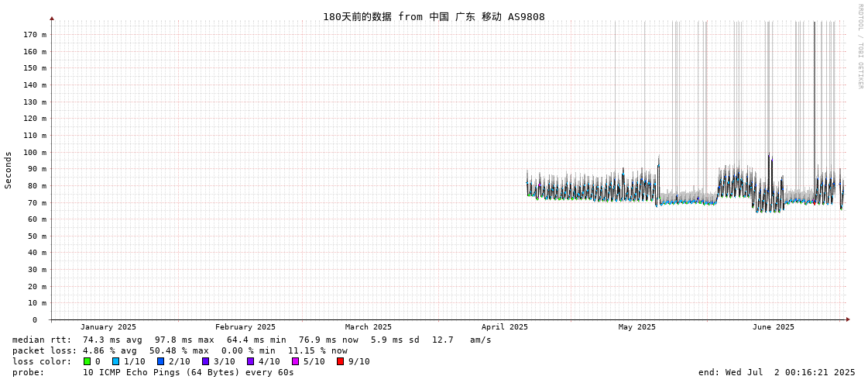Click the '170 m' y-axis tick label
Screen dimensions: 868x383
(x=36, y=34)
